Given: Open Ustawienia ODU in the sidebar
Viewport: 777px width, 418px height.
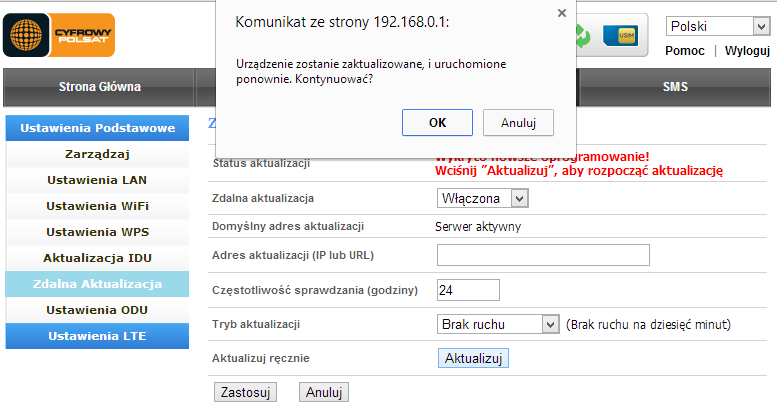Looking at the screenshot, I should click(97, 310).
